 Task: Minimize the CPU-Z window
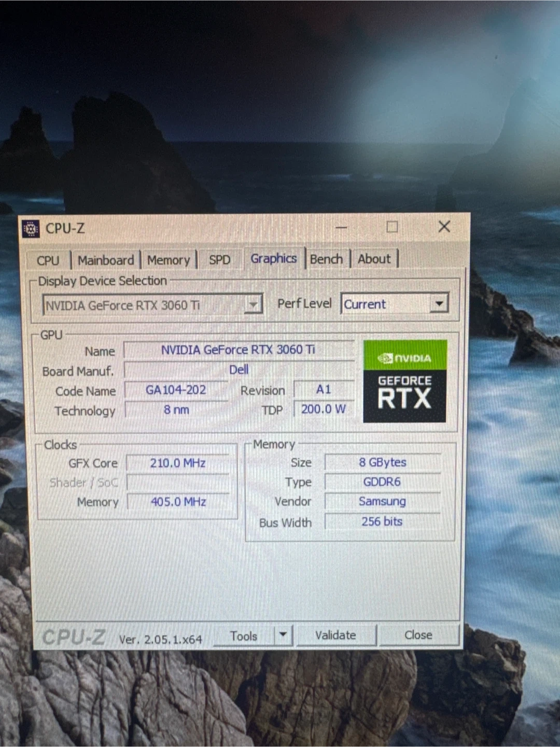click(341, 227)
